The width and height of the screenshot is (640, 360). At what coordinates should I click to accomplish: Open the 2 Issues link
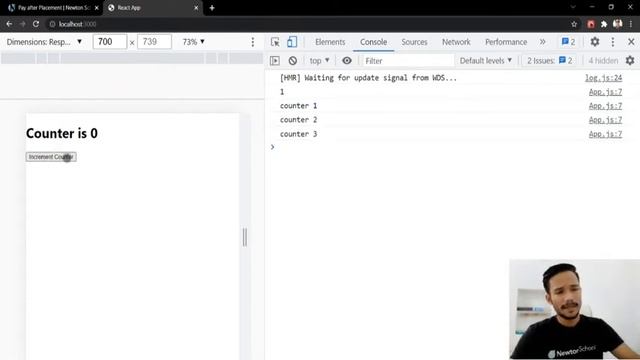tap(549, 61)
